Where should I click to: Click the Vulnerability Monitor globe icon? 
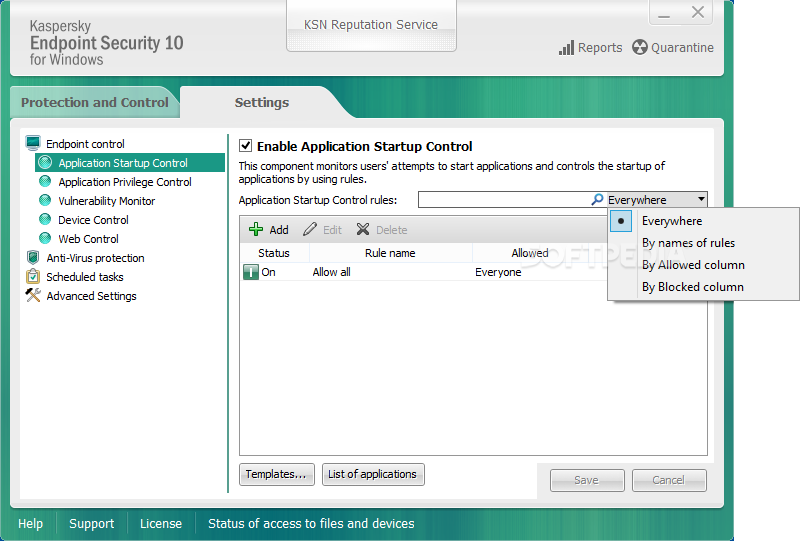pos(45,201)
